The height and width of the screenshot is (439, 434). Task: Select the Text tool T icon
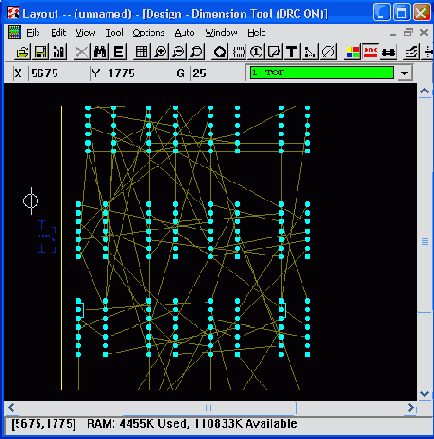coord(292,52)
